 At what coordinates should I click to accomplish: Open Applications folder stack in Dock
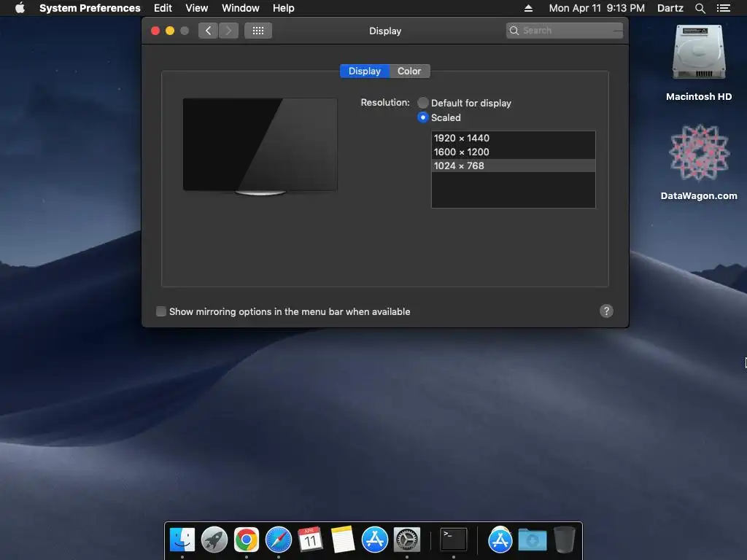[x=500, y=540]
